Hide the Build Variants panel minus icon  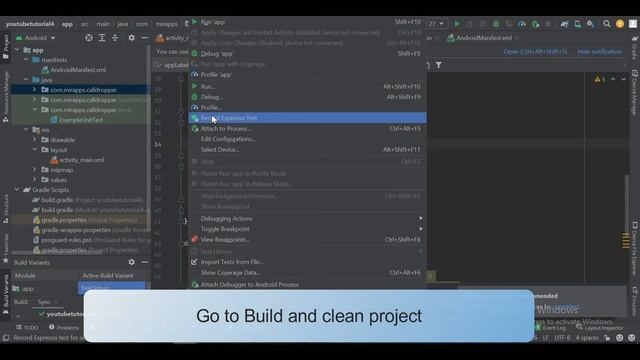pos(144,262)
